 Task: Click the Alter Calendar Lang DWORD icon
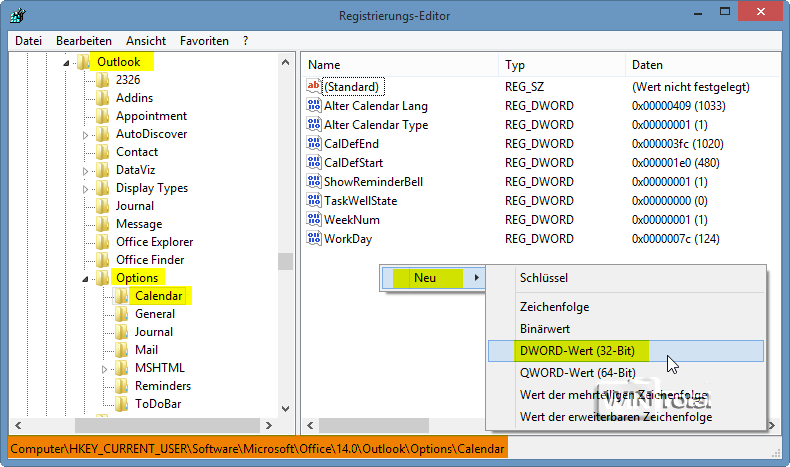click(x=313, y=105)
